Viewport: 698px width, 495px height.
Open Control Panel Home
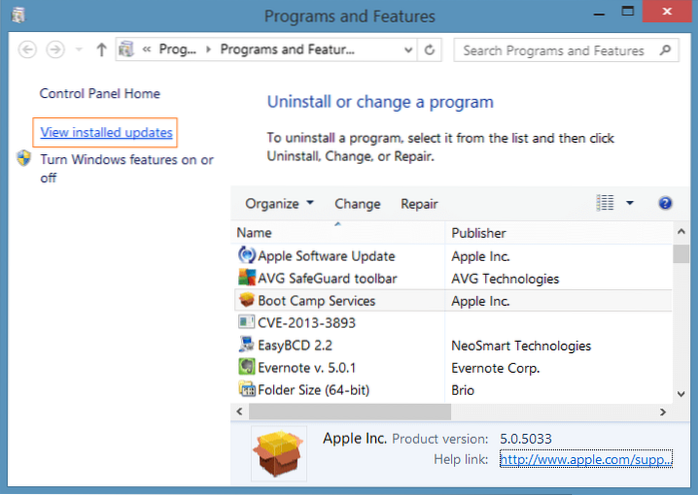[x=100, y=93]
